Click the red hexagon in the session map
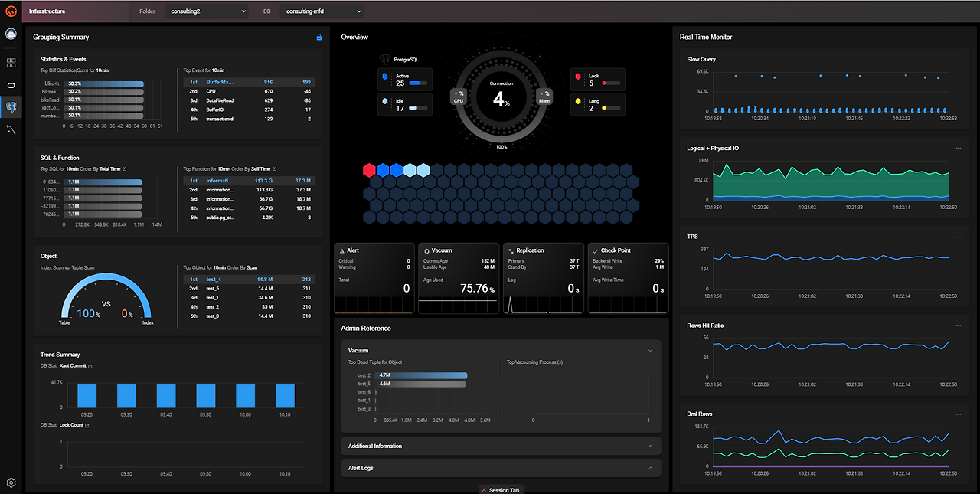 click(370, 170)
